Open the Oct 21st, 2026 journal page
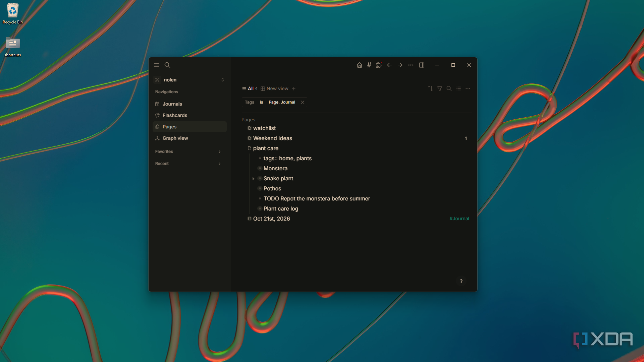 pyautogui.click(x=271, y=219)
